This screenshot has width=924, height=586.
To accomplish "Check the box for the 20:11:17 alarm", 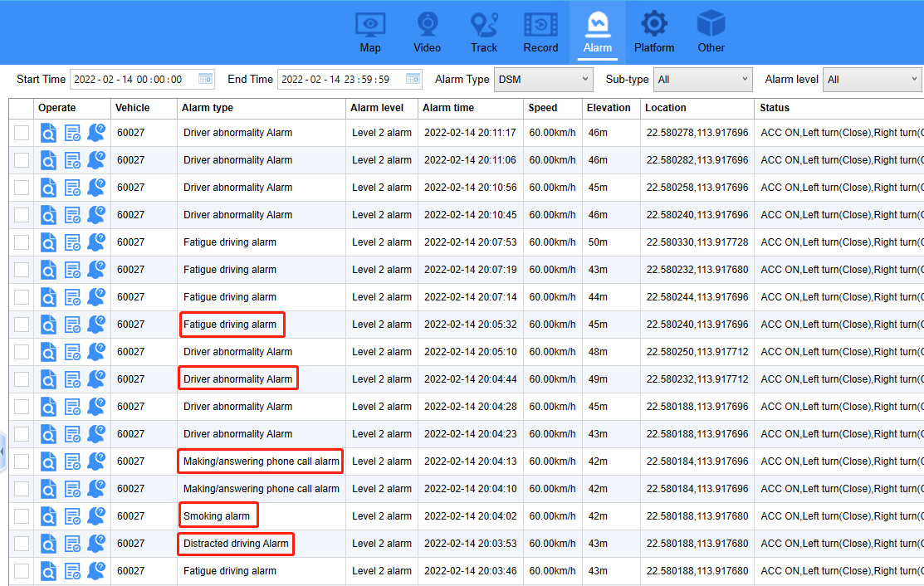I will (22, 133).
